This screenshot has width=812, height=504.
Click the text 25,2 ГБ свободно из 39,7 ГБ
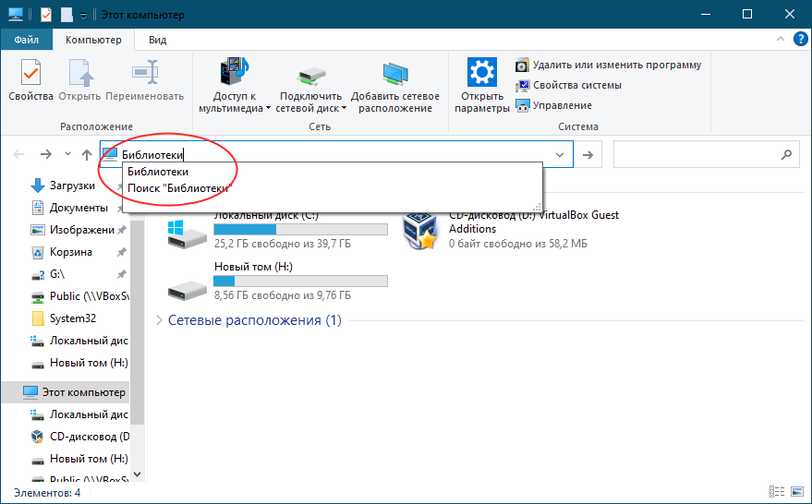tap(283, 244)
